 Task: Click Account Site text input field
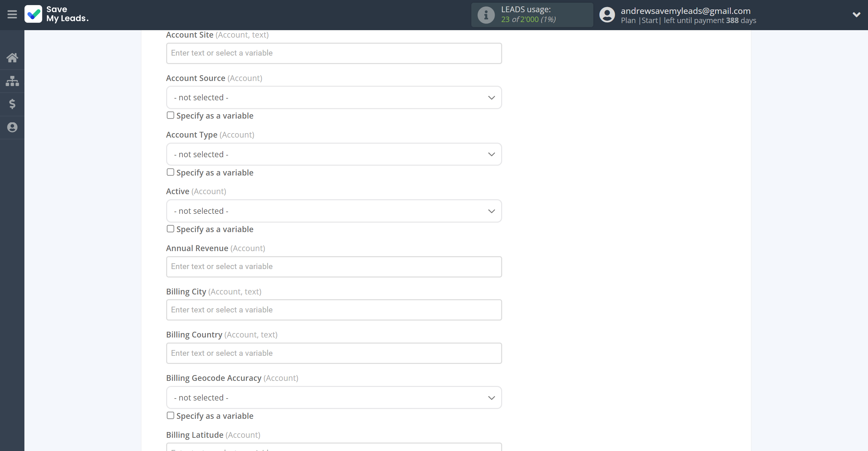click(334, 53)
